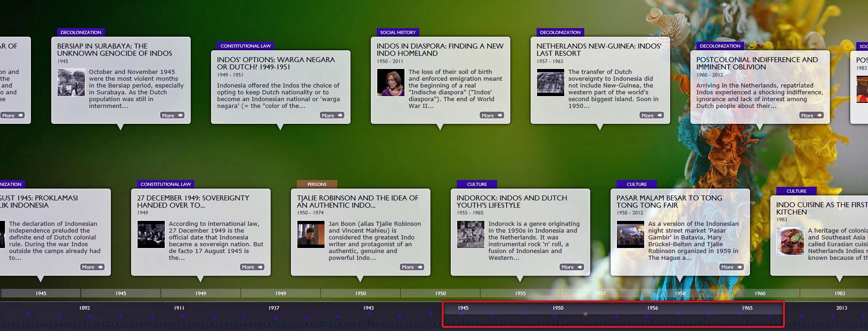Open More on Postcolonial Indifference card

811,116
